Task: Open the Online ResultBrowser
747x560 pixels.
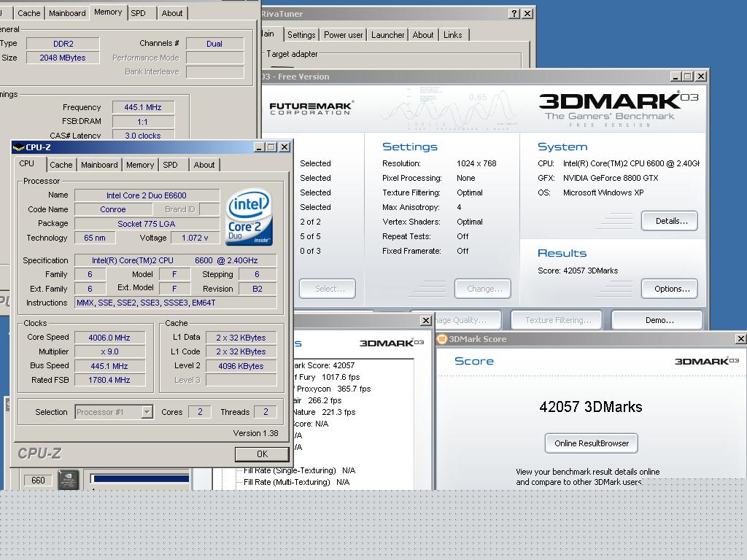Action: pos(591,443)
